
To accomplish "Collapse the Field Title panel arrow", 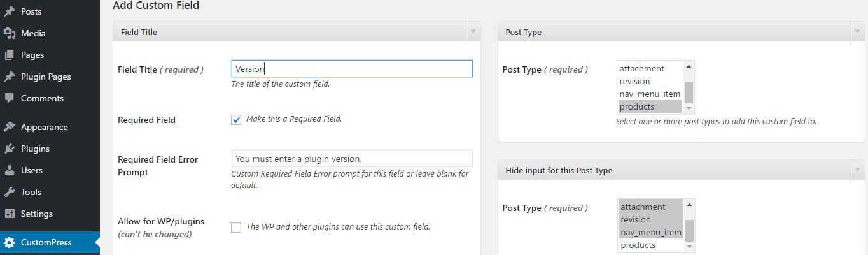I will 473,32.
